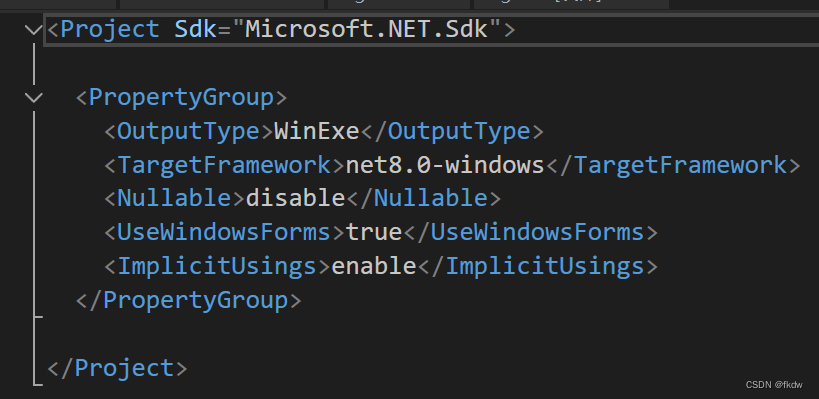Click the opening TargetFramework tag
The image size is (819, 399).
(225, 165)
